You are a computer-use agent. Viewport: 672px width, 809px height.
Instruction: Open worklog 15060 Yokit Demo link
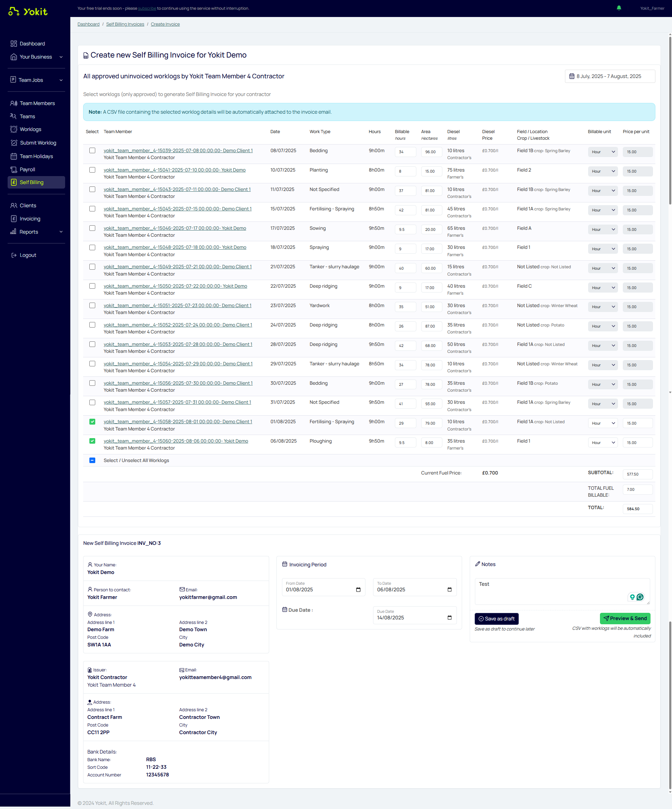(176, 441)
